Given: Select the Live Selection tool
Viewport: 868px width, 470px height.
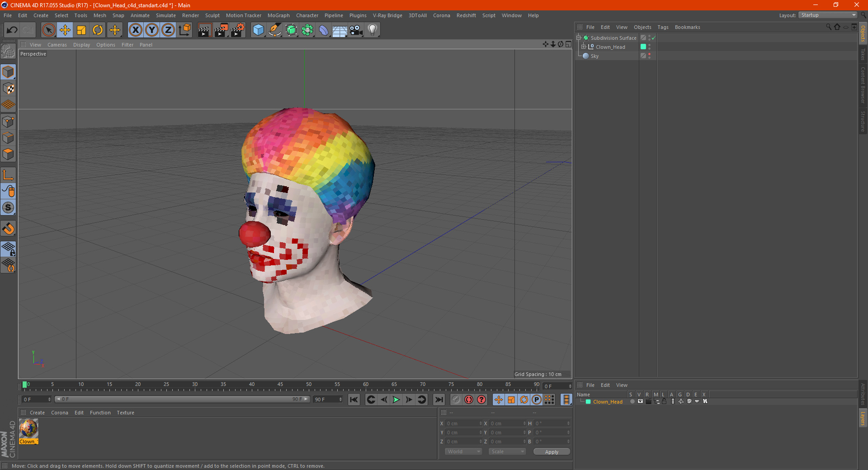Looking at the screenshot, I should 48,30.
